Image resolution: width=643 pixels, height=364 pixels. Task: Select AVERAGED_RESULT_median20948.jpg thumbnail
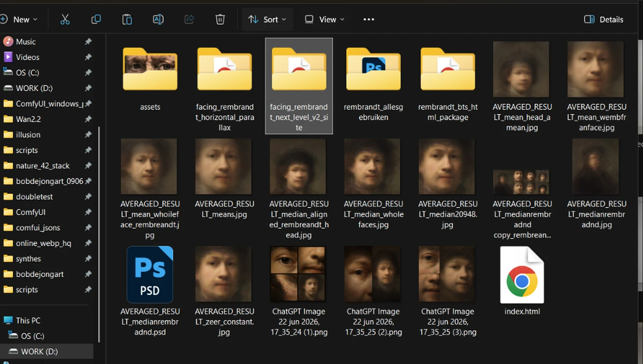(x=447, y=166)
